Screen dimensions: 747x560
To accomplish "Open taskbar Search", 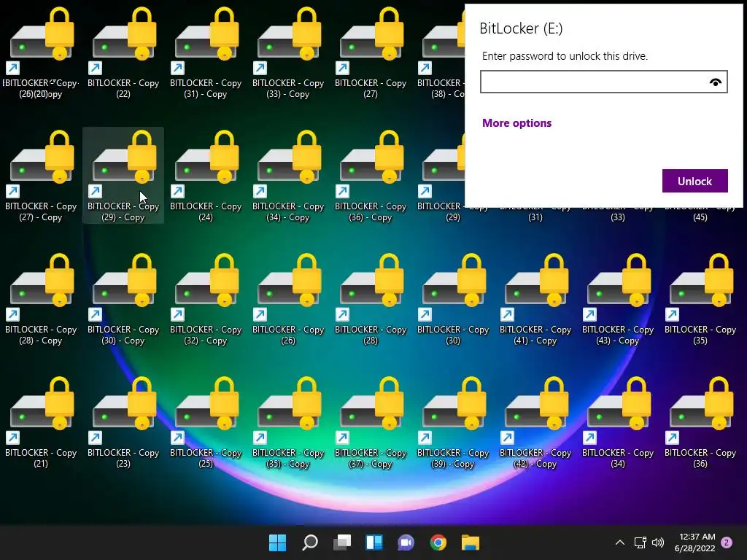I will coord(309,542).
